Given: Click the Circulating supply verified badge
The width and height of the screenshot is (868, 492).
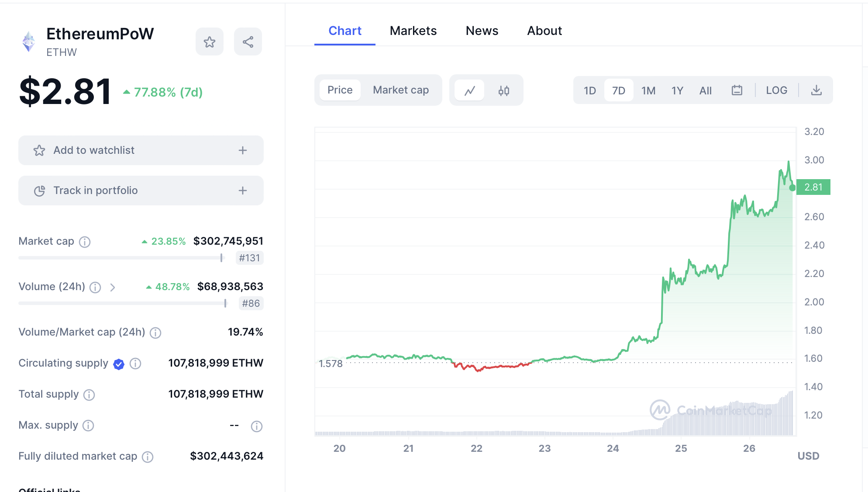Looking at the screenshot, I should pos(119,364).
